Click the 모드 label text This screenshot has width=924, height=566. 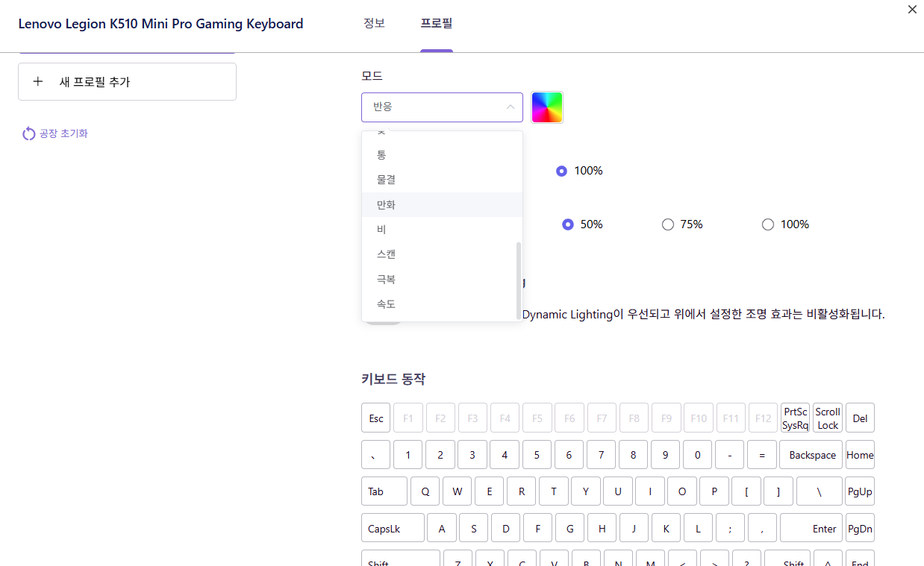pyautogui.click(x=372, y=76)
